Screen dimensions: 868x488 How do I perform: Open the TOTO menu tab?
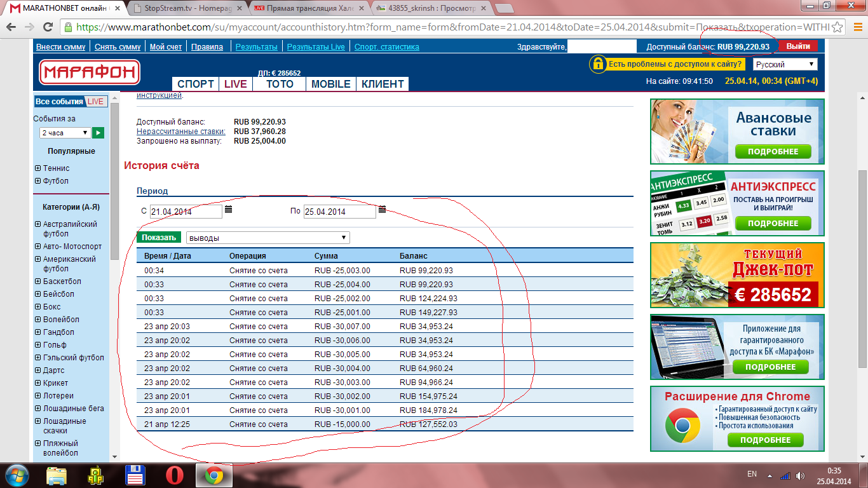click(280, 84)
